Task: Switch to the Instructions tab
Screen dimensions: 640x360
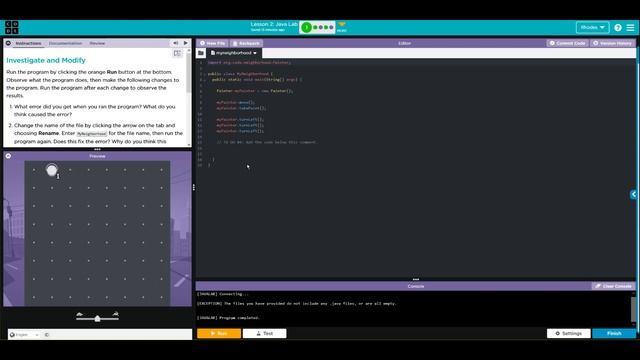Action: (28, 43)
